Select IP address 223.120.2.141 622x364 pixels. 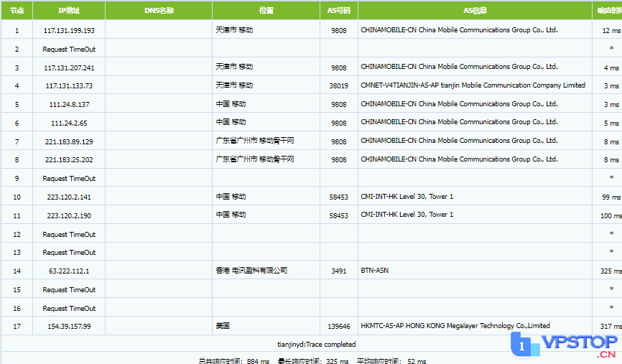[x=69, y=197]
